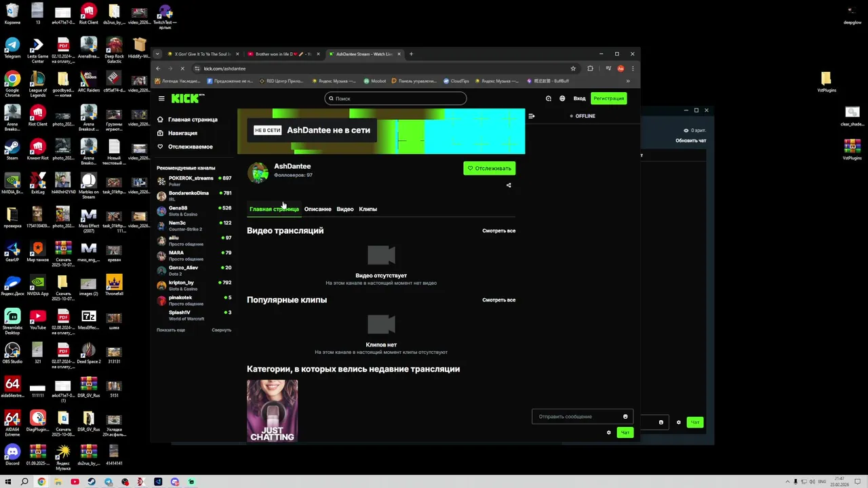This screenshot has width=868, height=488.
Task: Open the OBS Studio desktop icon
Action: click(12, 352)
